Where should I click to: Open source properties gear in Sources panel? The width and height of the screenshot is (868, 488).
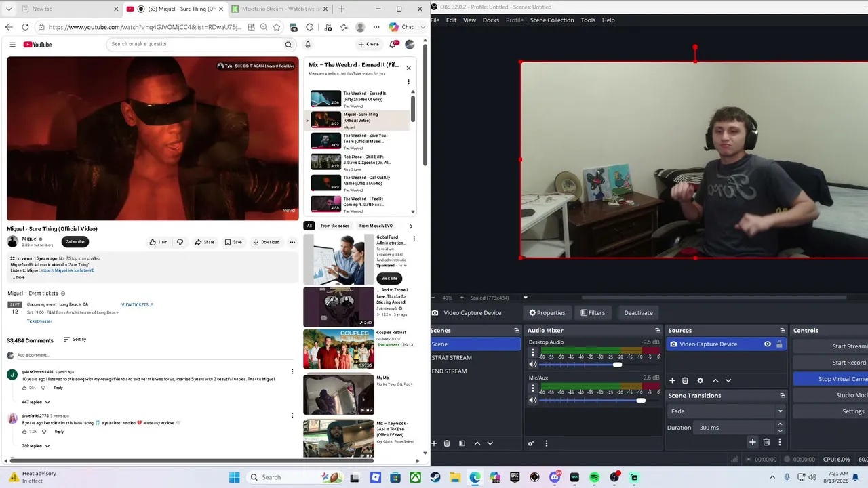tap(700, 380)
